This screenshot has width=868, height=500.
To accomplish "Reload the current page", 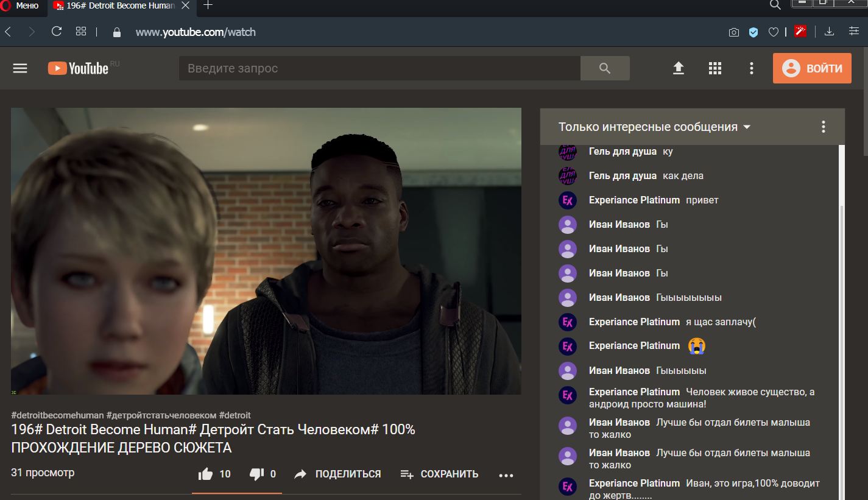I will (57, 32).
